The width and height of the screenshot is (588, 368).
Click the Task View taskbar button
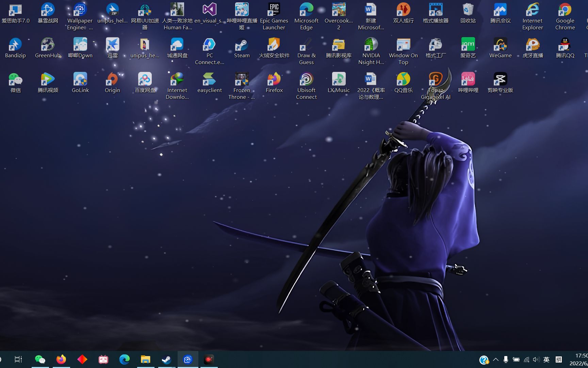(x=18, y=359)
